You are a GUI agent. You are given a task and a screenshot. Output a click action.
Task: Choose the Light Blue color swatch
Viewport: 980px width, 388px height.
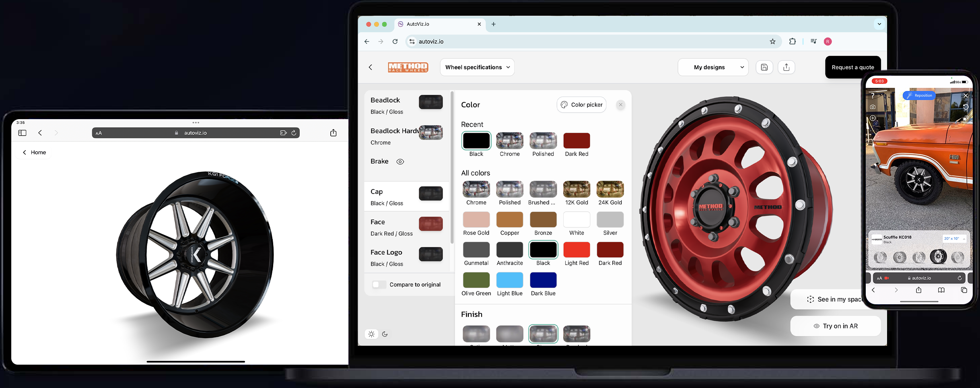[x=509, y=280]
